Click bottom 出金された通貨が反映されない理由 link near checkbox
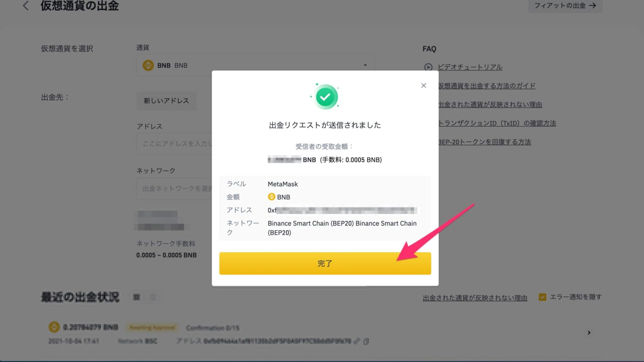Screen dimensions: 644x362 tap(475, 298)
